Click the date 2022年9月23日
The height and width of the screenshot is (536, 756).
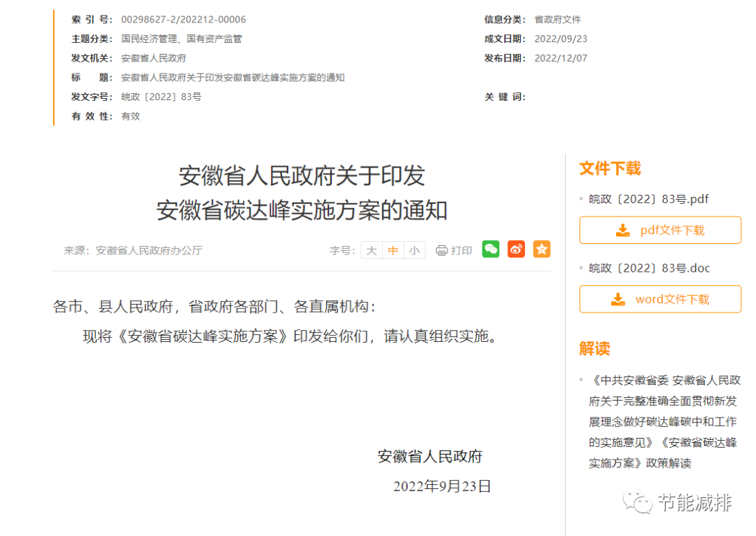(x=442, y=486)
